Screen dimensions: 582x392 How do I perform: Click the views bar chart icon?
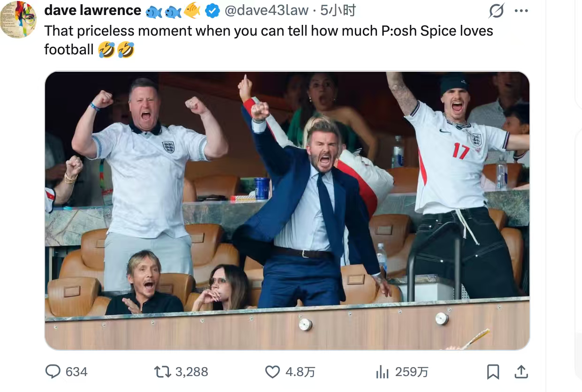click(x=383, y=372)
